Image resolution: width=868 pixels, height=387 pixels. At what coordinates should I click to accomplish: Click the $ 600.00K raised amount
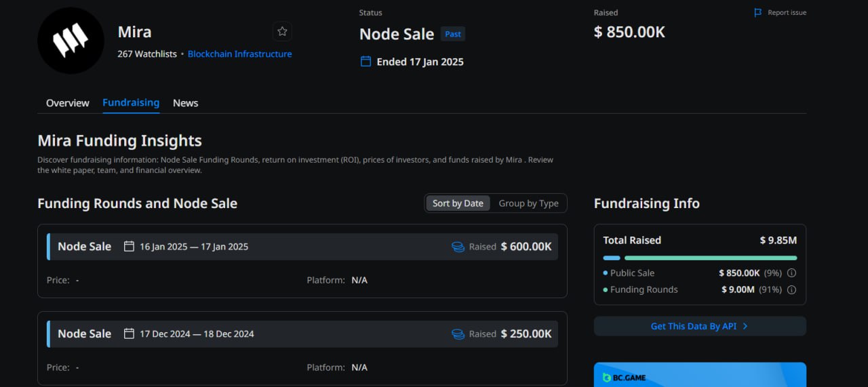pos(526,247)
